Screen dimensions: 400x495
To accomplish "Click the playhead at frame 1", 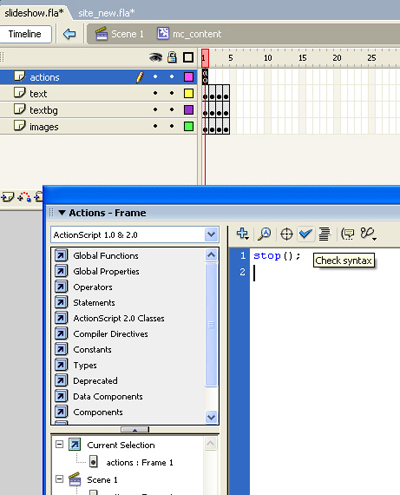I will (205, 58).
